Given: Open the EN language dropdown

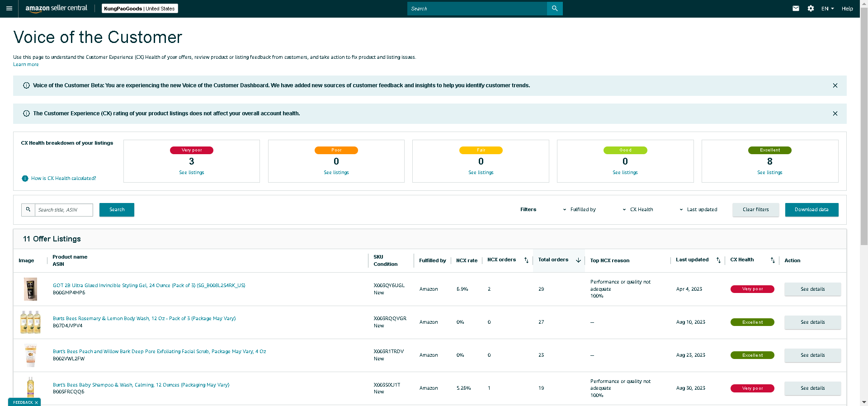Looking at the screenshot, I should (x=827, y=9).
